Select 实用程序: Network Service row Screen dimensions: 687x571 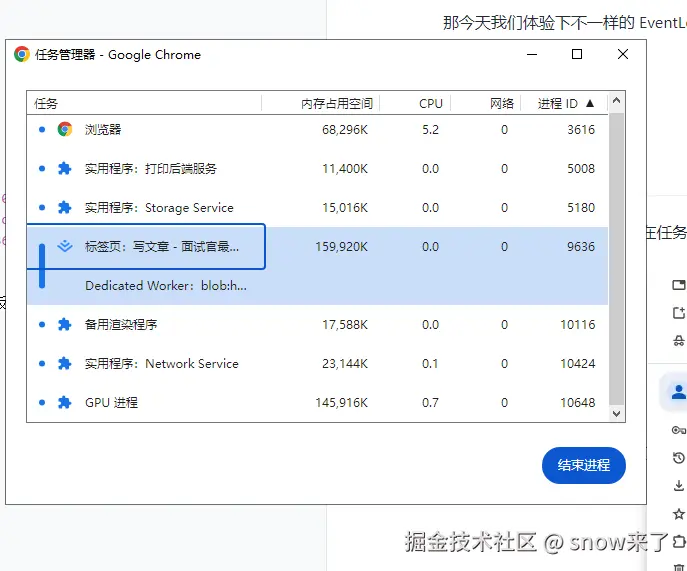tap(317, 364)
